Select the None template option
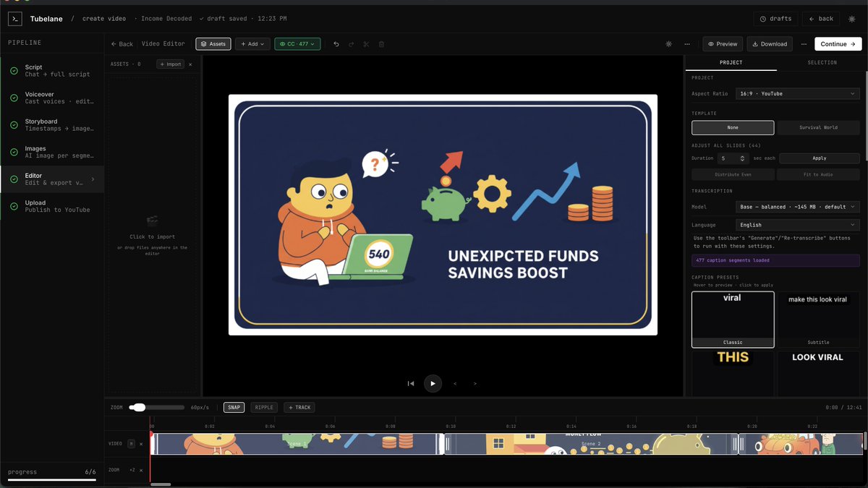The width and height of the screenshot is (868, 488). [x=733, y=127]
